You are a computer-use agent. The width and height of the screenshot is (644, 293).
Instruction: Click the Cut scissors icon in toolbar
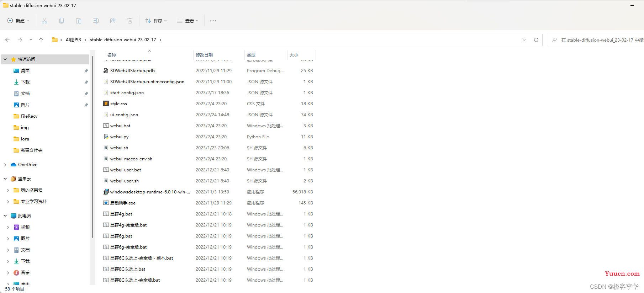44,21
